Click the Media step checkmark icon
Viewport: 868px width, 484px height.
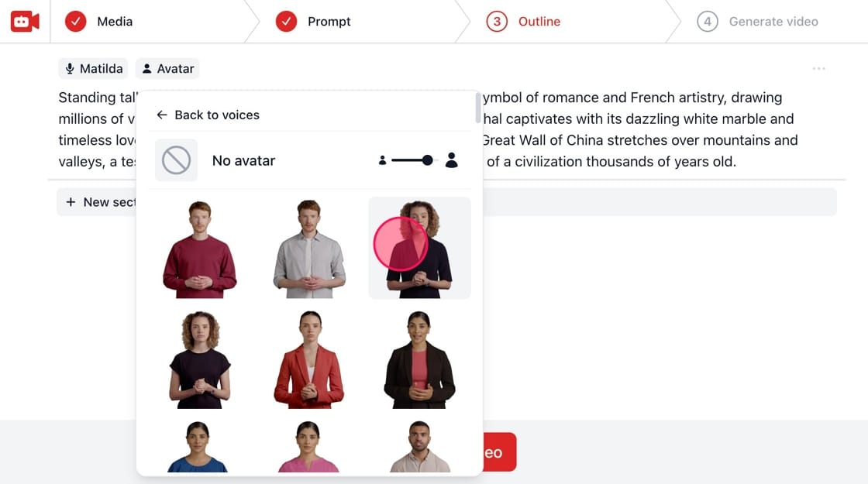tap(75, 22)
